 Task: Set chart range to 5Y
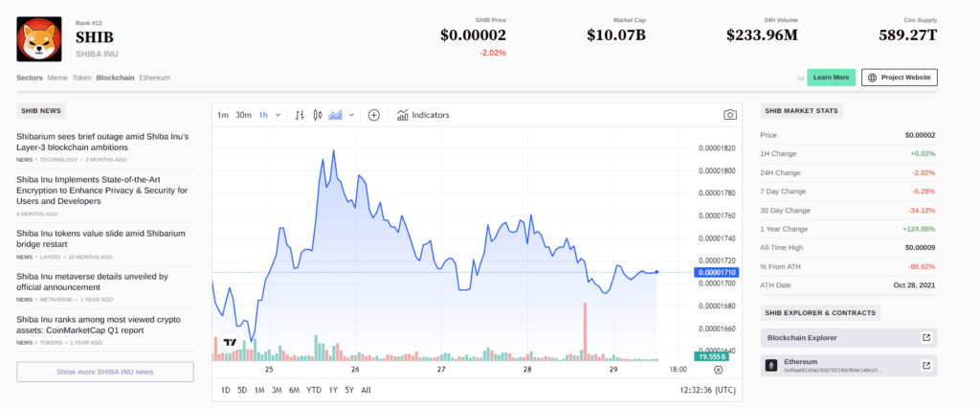click(349, 390)
